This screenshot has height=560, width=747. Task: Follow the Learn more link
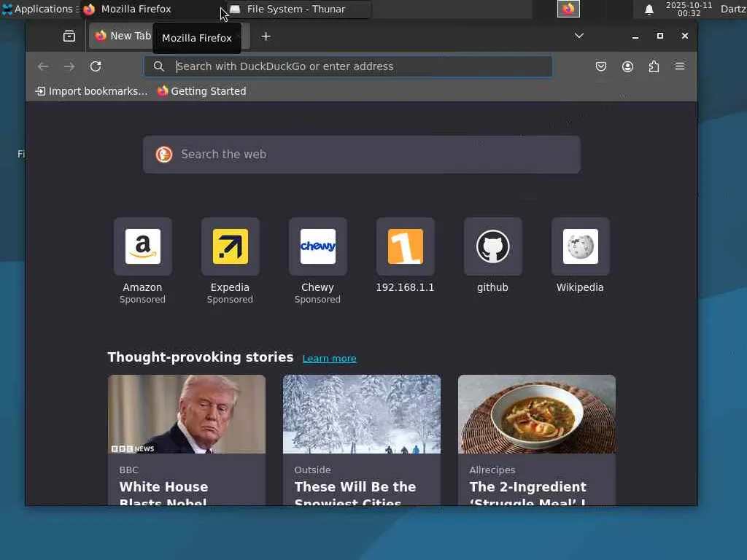click(x=329, y=359)
